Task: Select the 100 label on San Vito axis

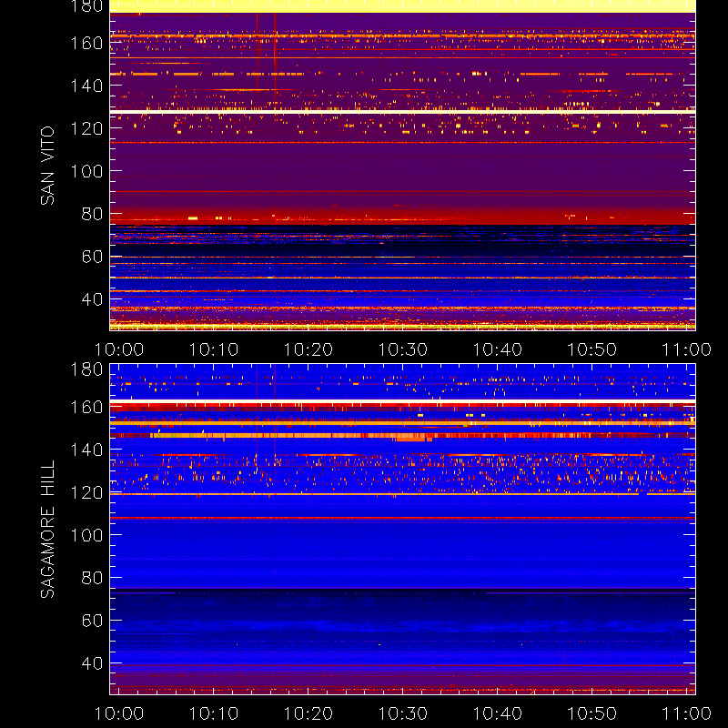Action: [86, 171]
